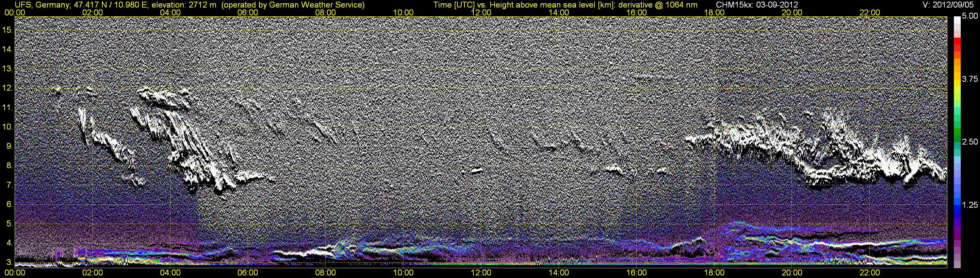Click the "11." height axis label
Screen dimensions: 980x278
(8, 107)
